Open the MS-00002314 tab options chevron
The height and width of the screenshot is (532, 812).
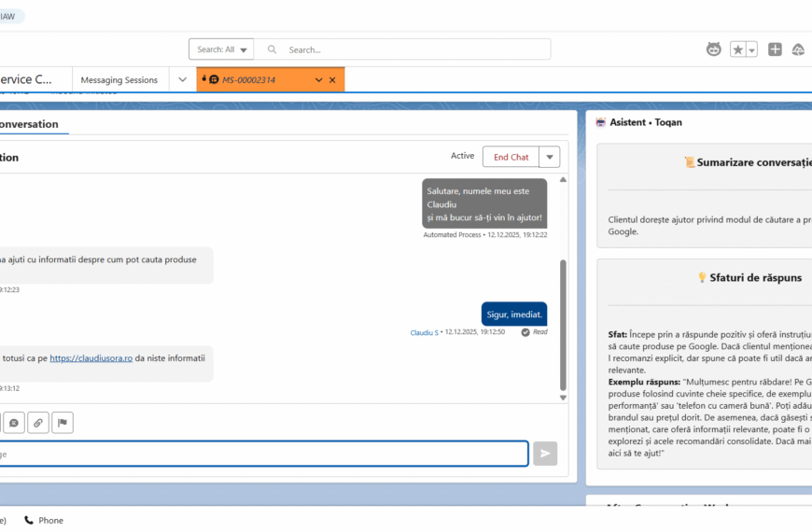click(318, 79)
